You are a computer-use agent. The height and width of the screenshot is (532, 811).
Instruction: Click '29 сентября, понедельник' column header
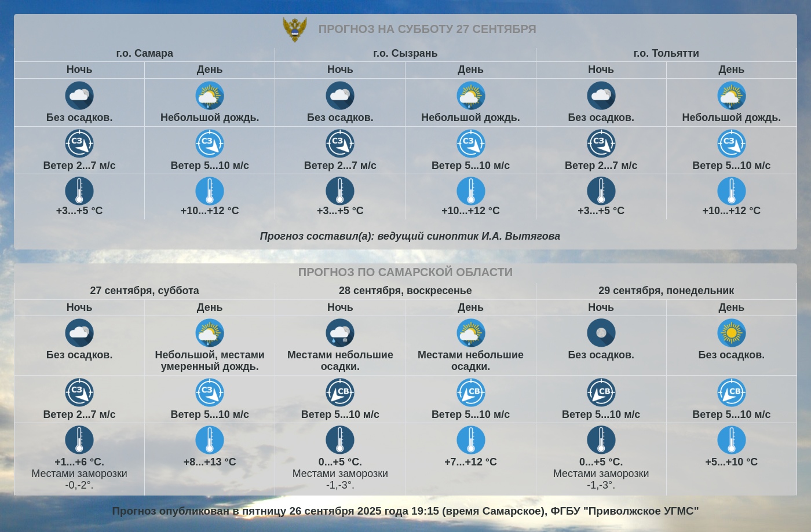666,291
